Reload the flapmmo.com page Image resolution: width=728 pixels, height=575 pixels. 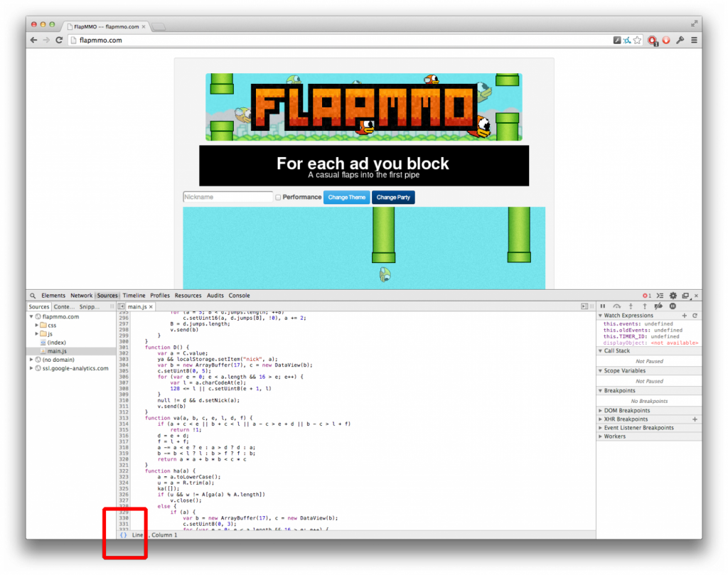59,40
